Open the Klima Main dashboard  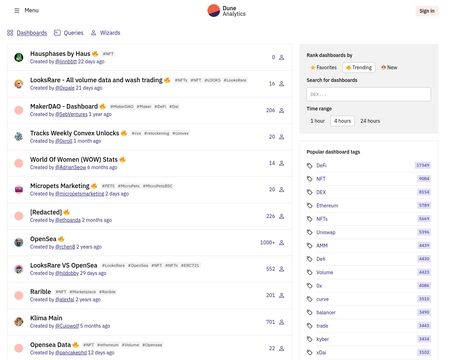[x=46, y=318]
